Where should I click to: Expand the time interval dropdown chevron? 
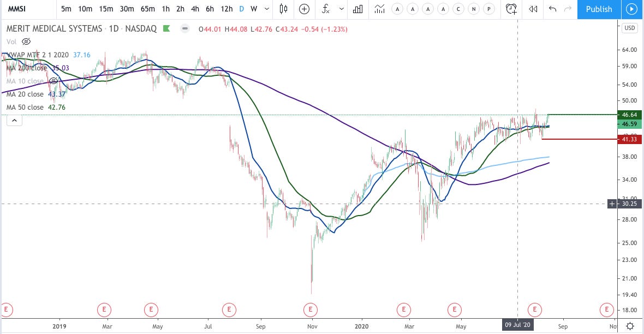pyautogui.click(x=266, y=9)
